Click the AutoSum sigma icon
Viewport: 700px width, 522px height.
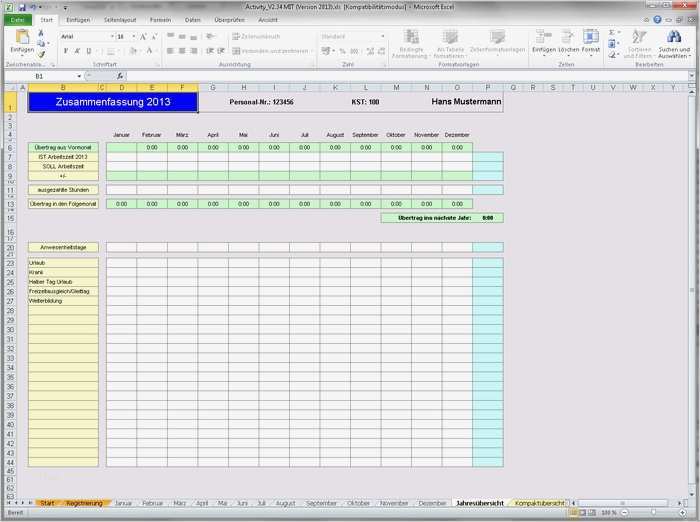click(x=612, y=33)
